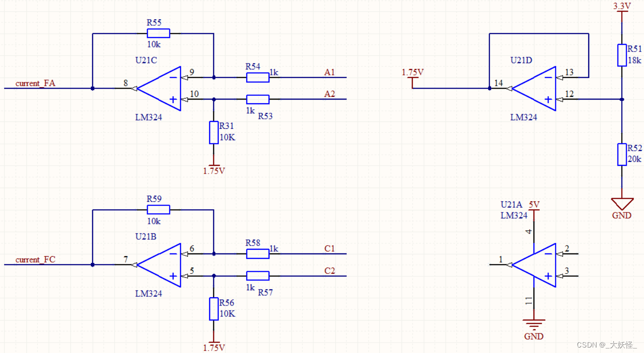Click junction dot between R51 and R52
Image resolution: width=644 pixels, height=353 pixels.
(x=622, y=99)
